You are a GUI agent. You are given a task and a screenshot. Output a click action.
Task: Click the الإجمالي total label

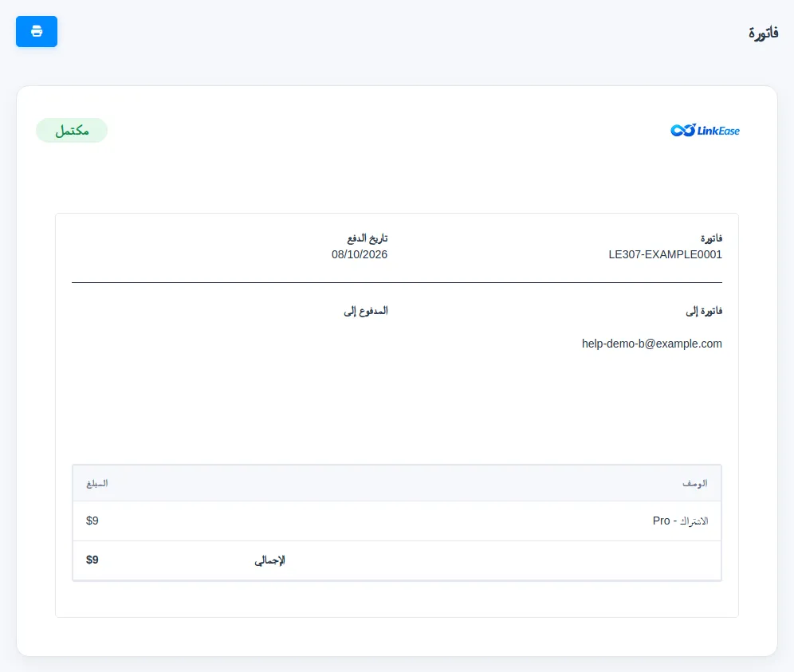[x=270, y=560]
